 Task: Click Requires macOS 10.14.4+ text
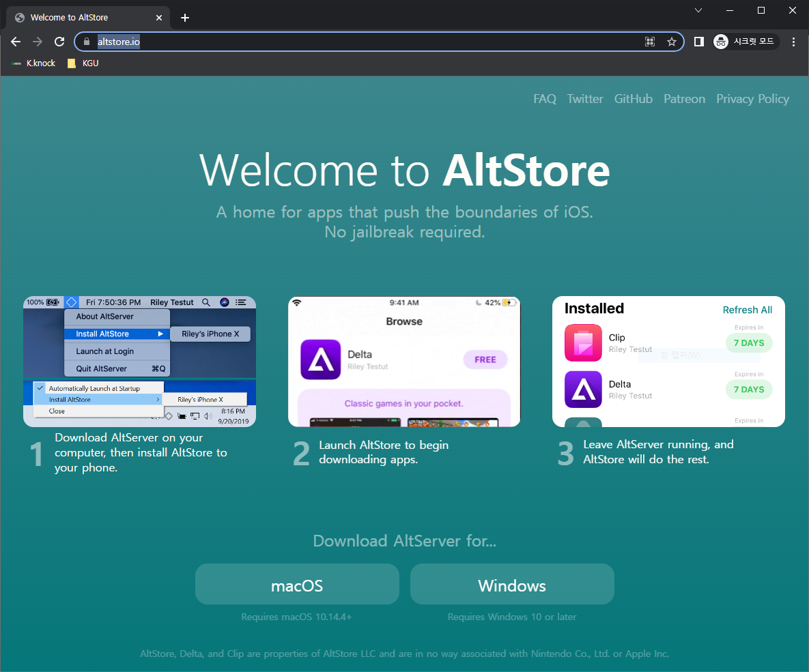point(297,617)
